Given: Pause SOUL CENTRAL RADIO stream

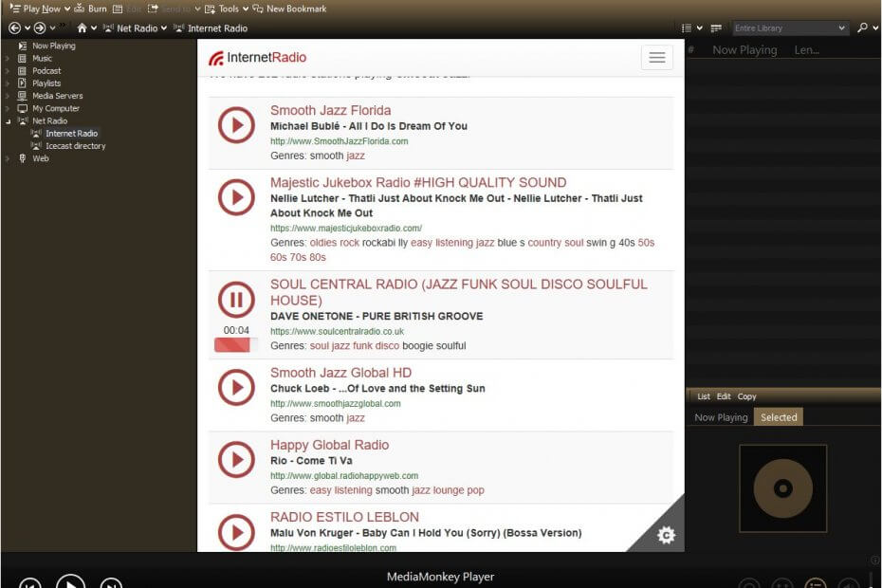Looking at the screenshot, I should 236,300.
